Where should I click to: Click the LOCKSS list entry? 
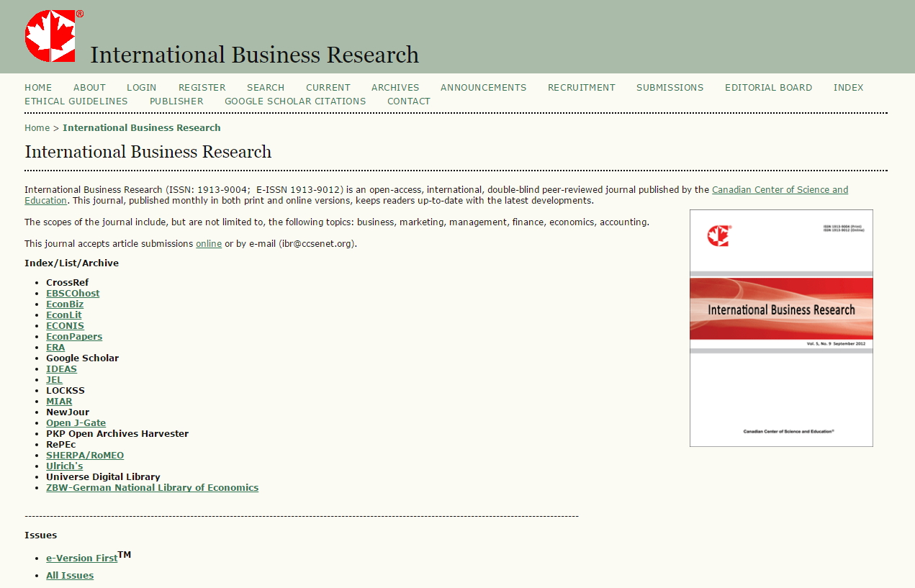point(66,391)
